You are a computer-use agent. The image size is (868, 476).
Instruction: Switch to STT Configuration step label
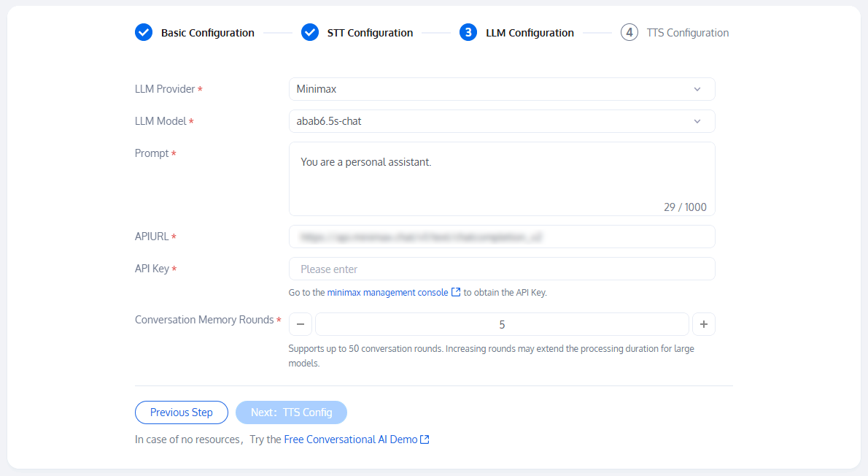370,33
